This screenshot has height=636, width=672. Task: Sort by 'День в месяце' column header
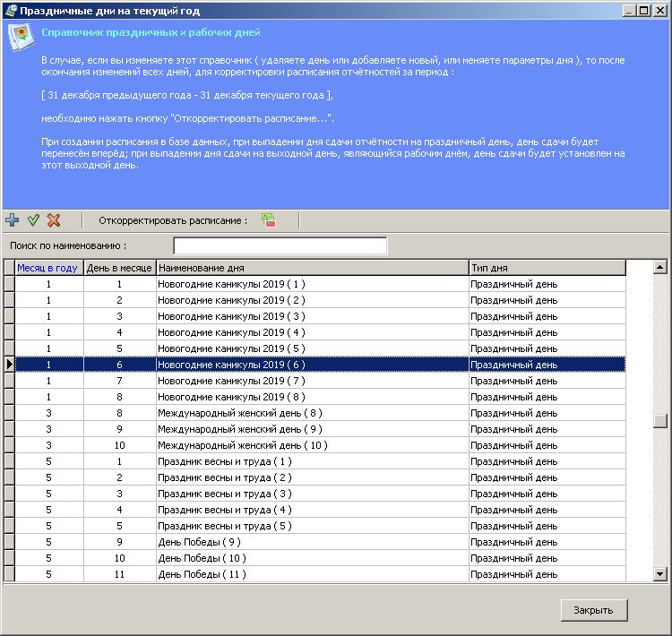pyautogui.click(x=119, y=268)
